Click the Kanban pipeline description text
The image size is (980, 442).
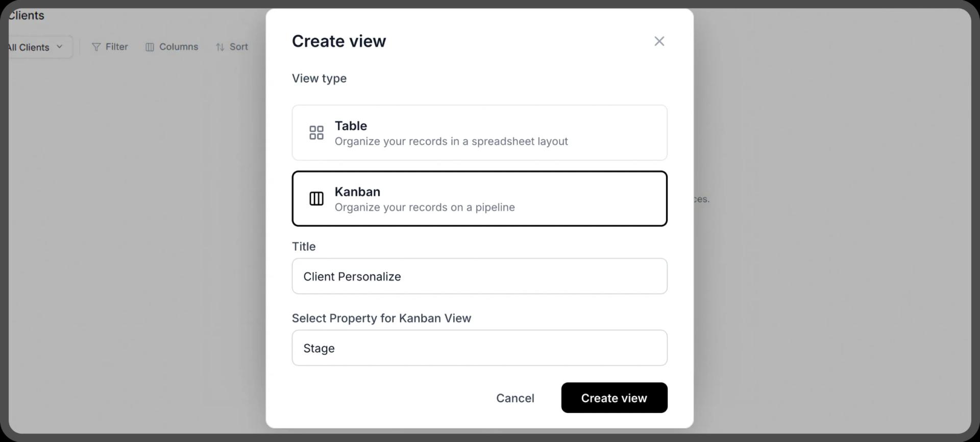click(425, 207)
